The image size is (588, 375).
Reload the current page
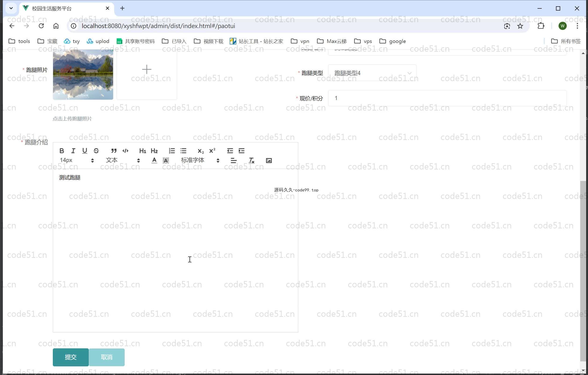41,26
